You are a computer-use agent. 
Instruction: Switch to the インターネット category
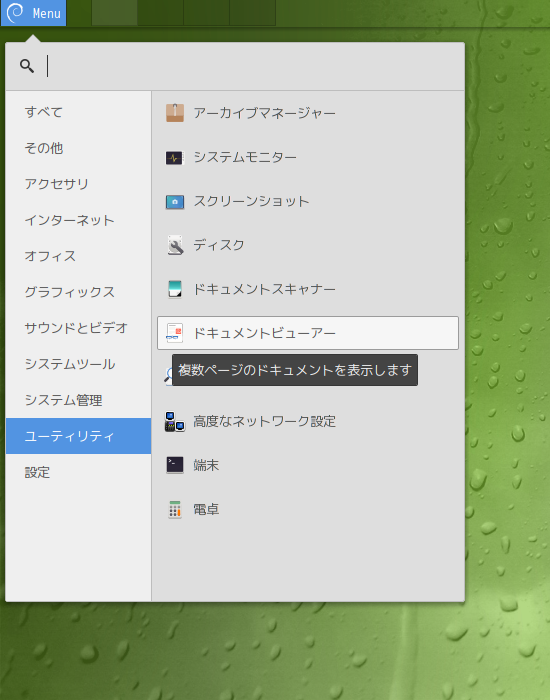(79, 220)
